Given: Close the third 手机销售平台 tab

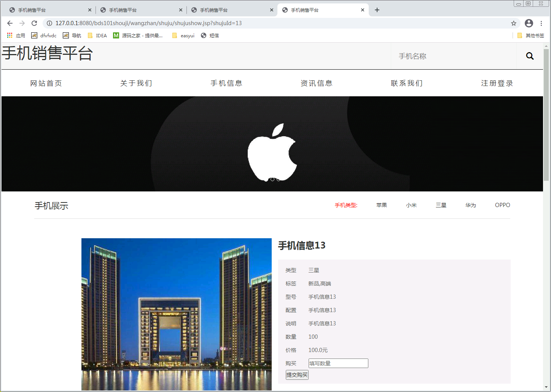Looking at the screenshot, I should (272, 10).
